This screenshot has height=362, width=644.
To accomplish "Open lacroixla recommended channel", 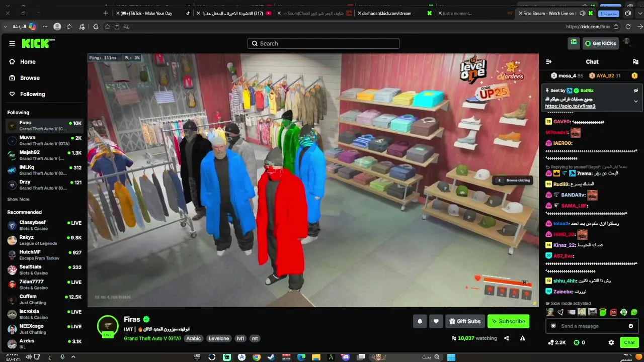I will (x=44, y=314).
